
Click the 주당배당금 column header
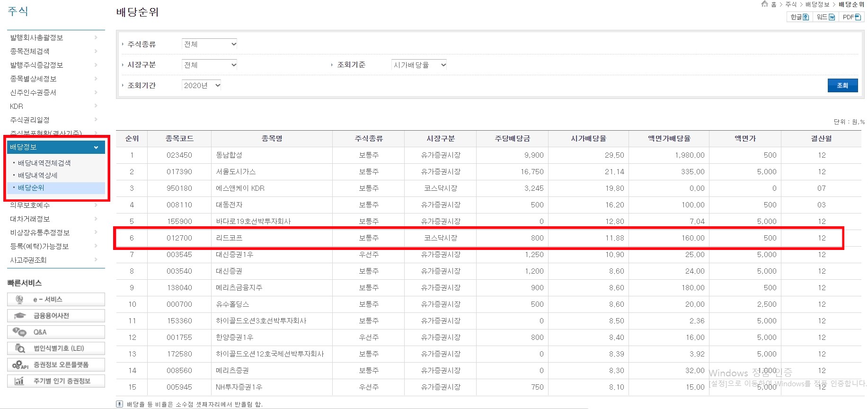click(x=513, y=139)
